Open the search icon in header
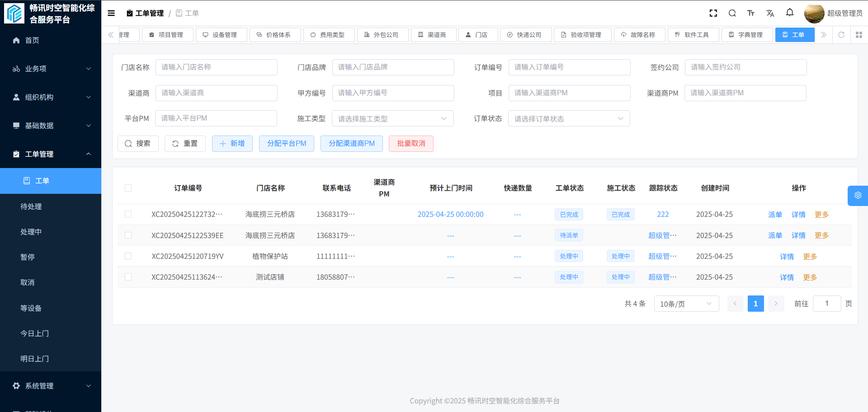Screen dimensions: 868x412 tap(732, 13)
